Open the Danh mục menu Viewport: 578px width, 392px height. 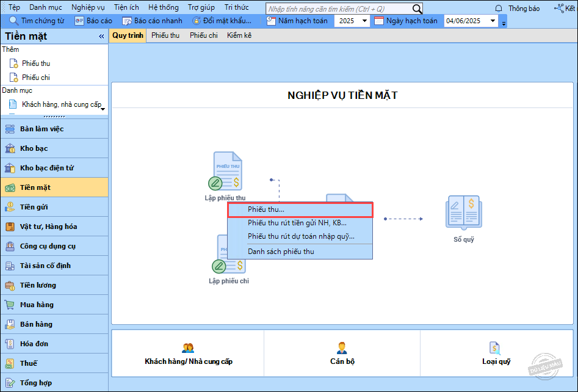click(x=46, y=7)
